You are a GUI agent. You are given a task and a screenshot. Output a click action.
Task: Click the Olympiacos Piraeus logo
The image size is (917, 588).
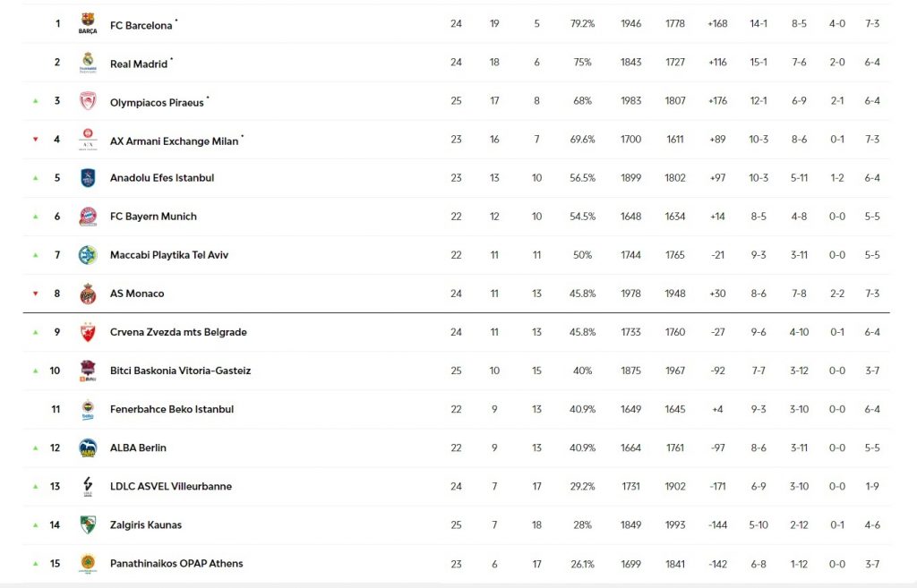click(x=88, y=100)
